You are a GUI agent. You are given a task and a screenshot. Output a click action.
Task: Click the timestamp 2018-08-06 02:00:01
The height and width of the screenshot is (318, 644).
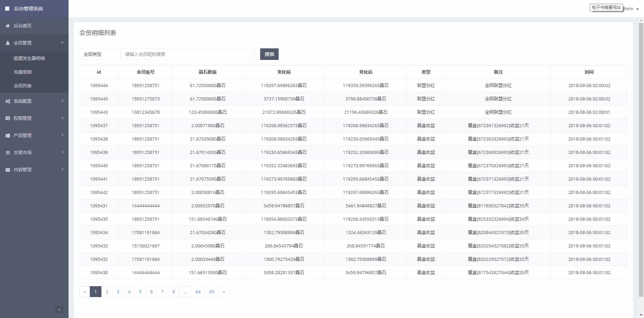pyautogui.click(x=589, y=112)
